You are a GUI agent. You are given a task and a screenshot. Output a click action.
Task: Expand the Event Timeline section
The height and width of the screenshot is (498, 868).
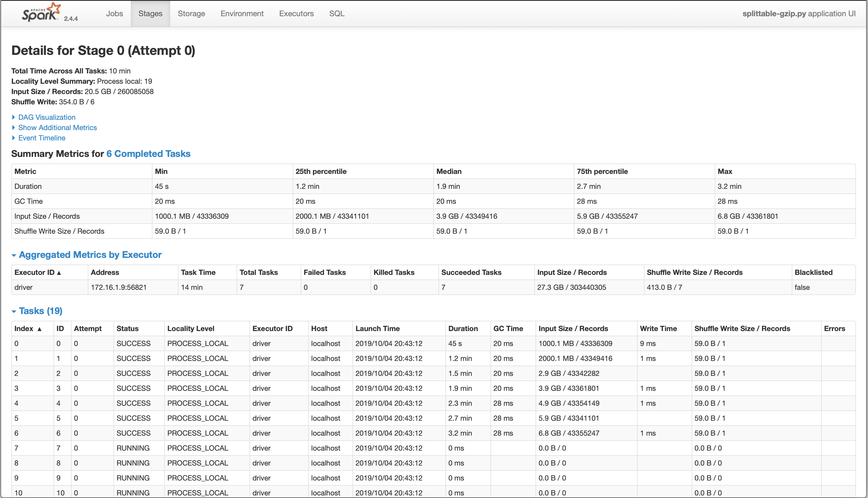point(41,138)
